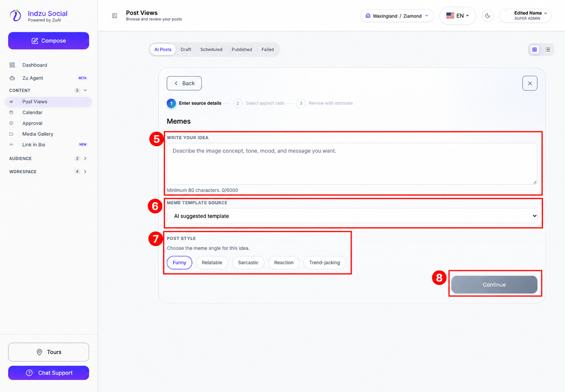Image resolution: width=565 pixels, height=392 pixels.
Task: Switch to the Draft tab
Action: (186, 50)
